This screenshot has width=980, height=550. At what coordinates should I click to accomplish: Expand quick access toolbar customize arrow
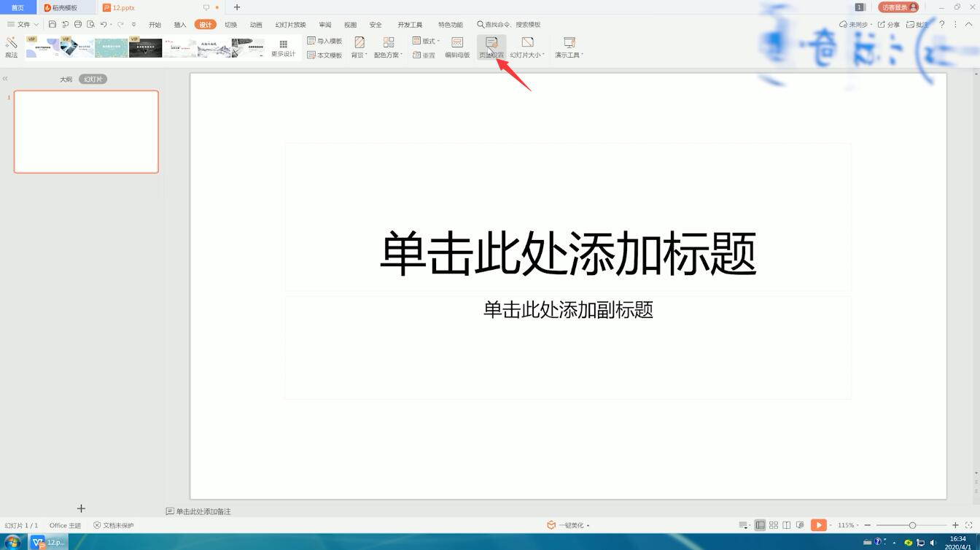(x=133, y=25)
